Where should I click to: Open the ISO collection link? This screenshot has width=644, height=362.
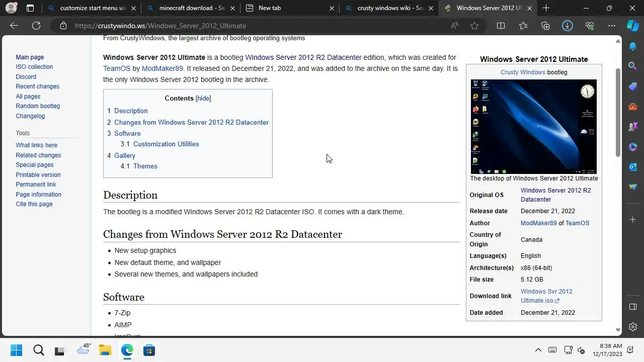[34, 67]
